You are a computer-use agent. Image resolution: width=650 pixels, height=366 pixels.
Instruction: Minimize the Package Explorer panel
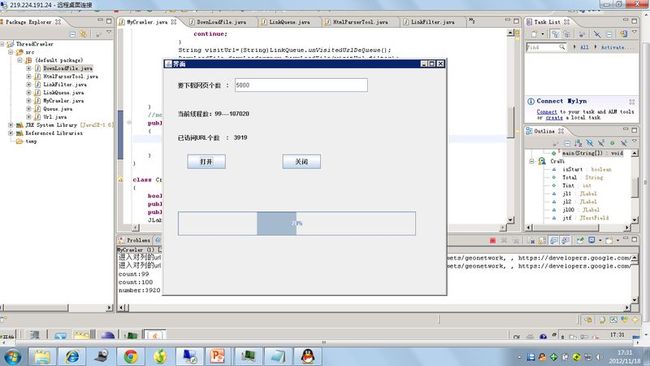100,21
